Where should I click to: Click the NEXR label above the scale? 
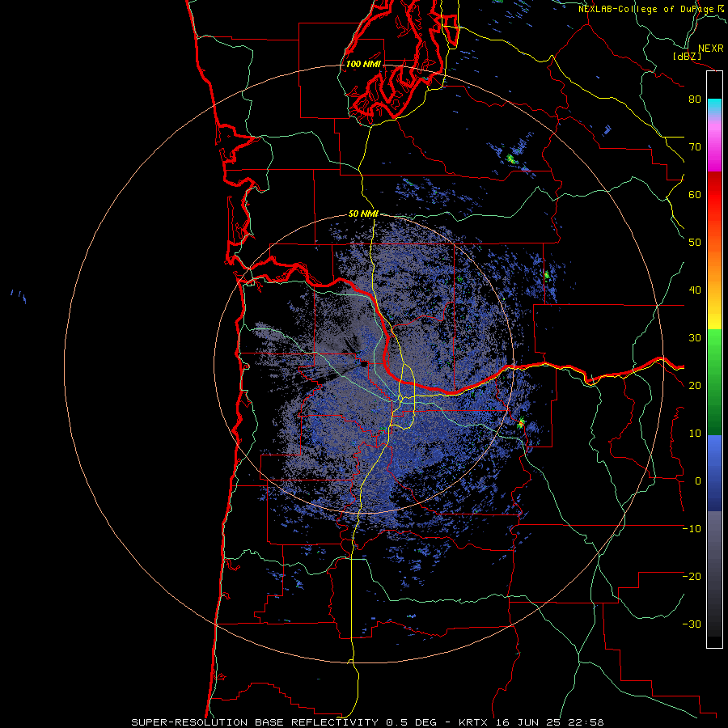pyautogui.click(x=710, y=49)
